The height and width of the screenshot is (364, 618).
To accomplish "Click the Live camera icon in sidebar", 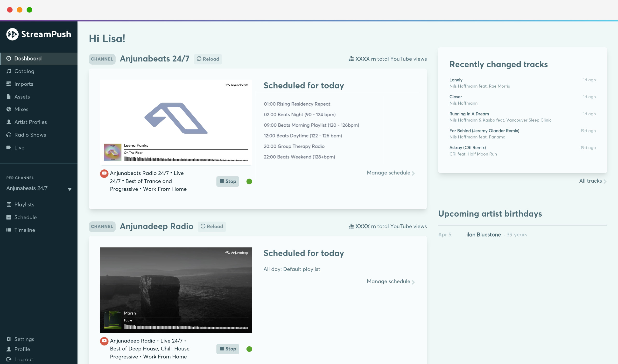I will click(x=9, y=147).
